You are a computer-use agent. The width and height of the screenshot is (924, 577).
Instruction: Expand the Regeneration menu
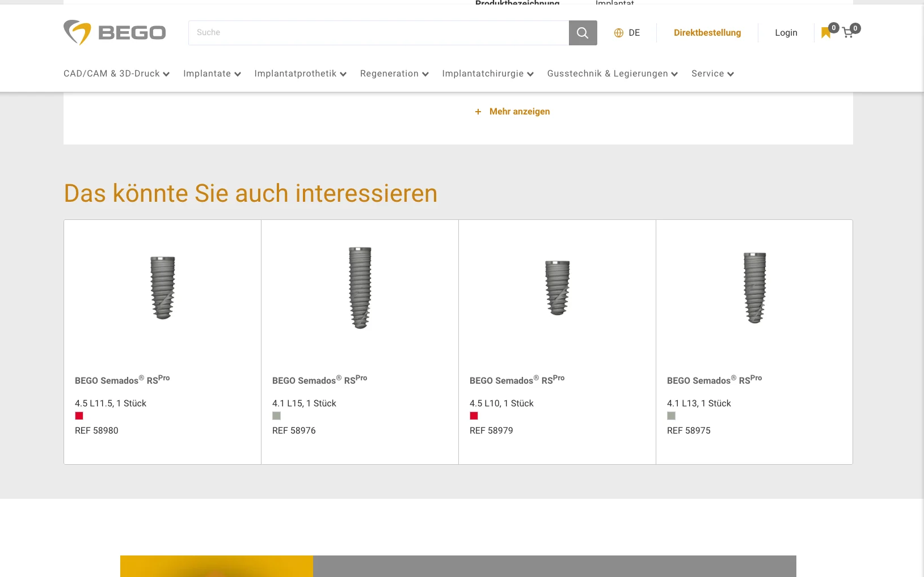tap(394, 74)
